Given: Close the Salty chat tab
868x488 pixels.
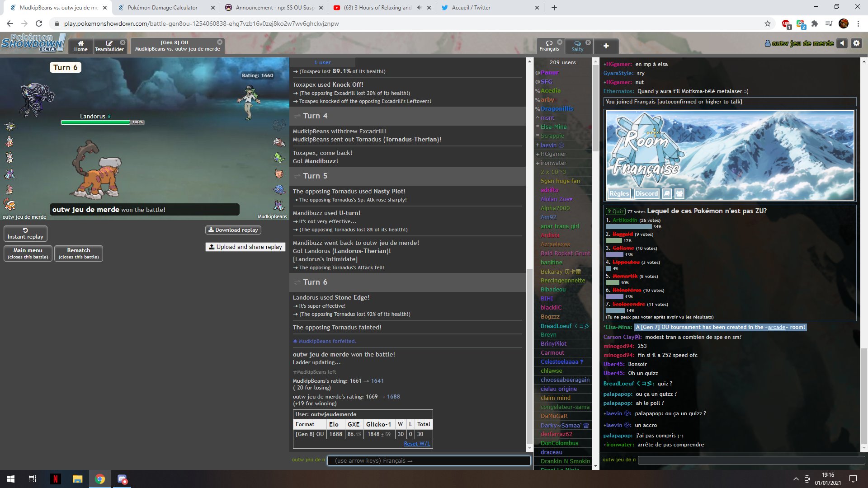Looking at the screenshot, I should [x=588, y=42].
